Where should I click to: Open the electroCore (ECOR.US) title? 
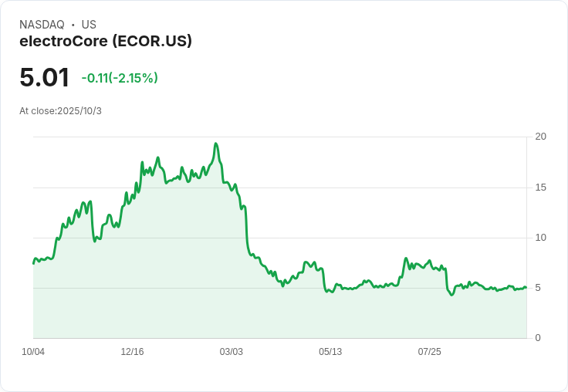click(x=106, y=42)
